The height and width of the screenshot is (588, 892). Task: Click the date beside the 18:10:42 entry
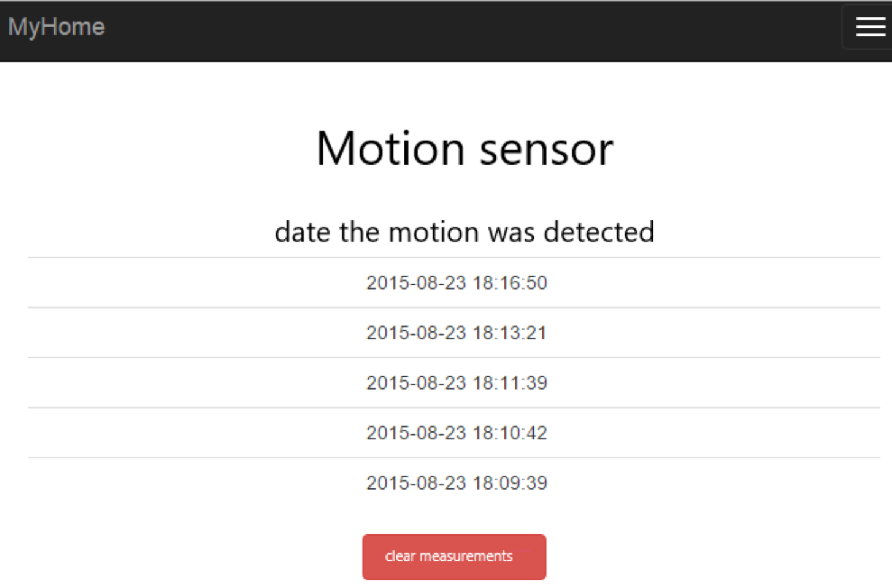(416, 433)
